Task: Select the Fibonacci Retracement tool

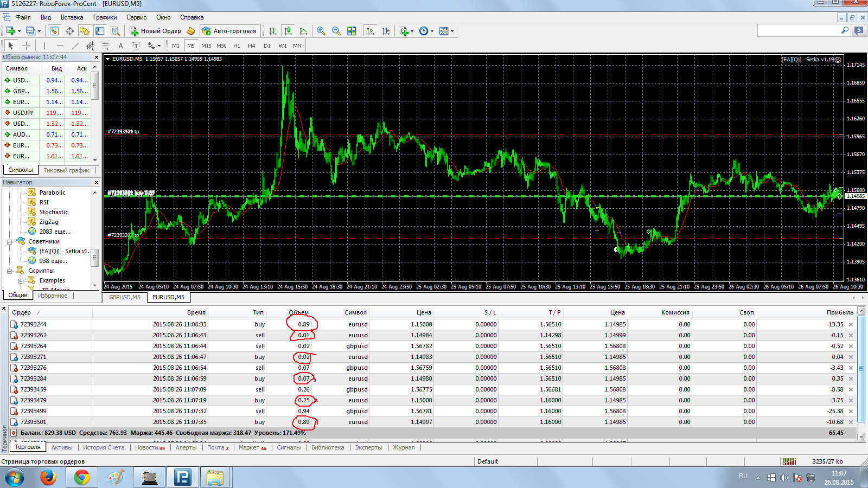Action: [105, 46]
